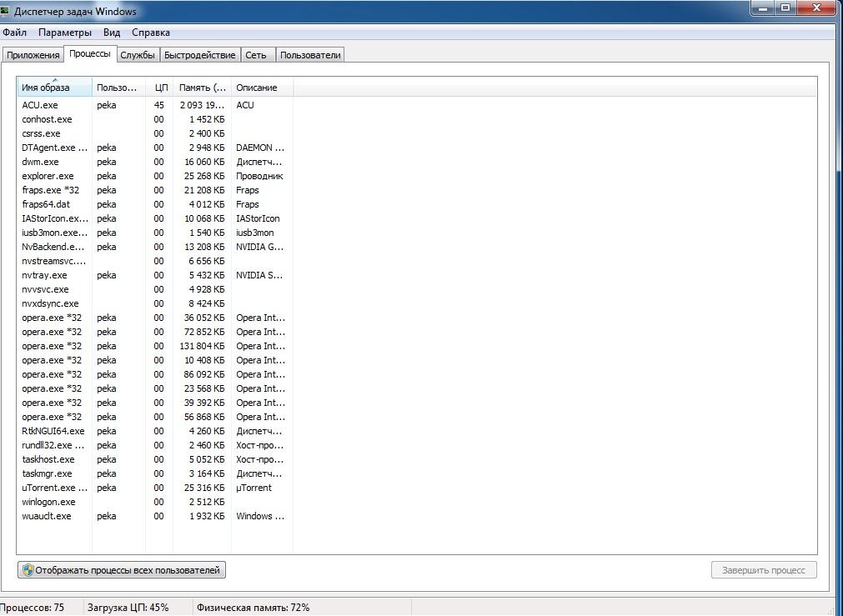Click the Завершить процесс button

coord(764,570)
